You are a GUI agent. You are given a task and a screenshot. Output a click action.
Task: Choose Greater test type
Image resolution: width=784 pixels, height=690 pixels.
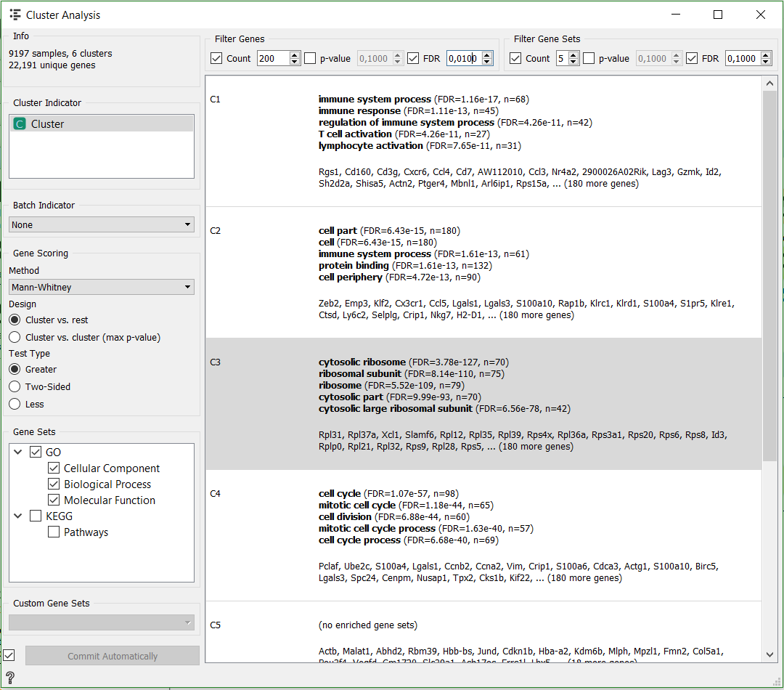15,369
